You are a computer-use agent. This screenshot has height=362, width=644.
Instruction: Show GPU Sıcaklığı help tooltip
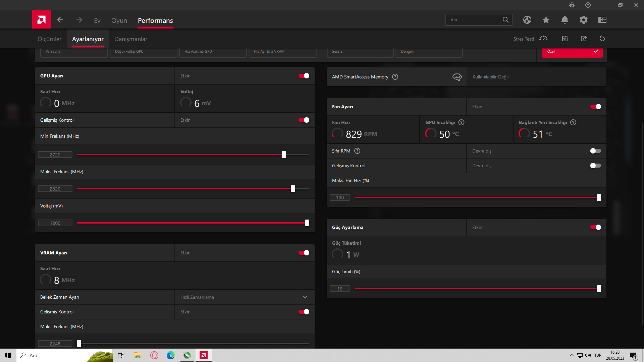pyautogui.click(x=462, y=122)
